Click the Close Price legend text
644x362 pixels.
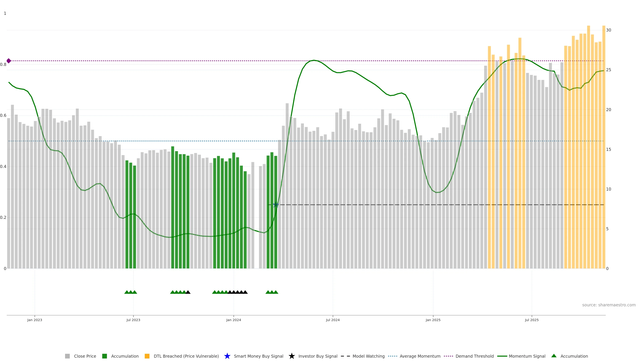click(x=85, y=356)
